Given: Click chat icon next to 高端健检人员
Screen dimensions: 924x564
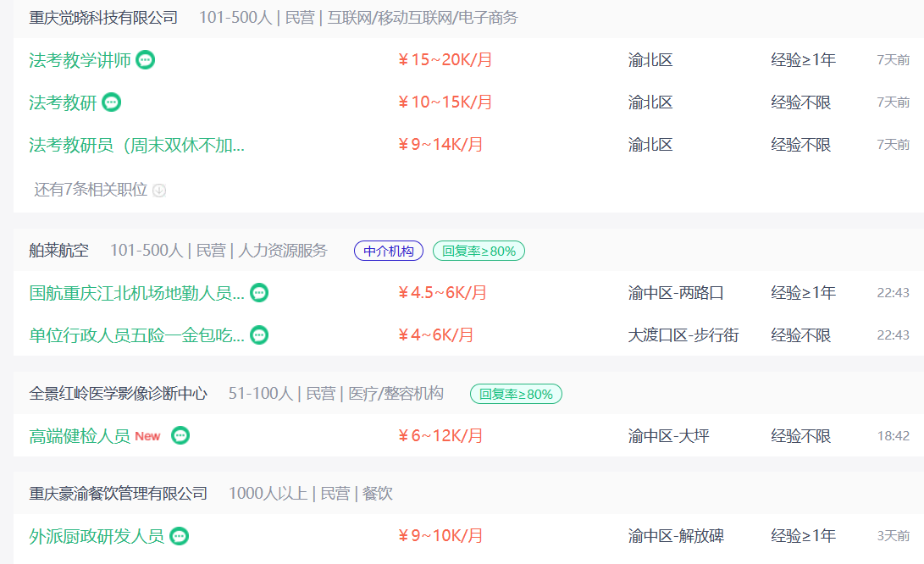Looking at the screenshot, I should (x=180, y=435).
